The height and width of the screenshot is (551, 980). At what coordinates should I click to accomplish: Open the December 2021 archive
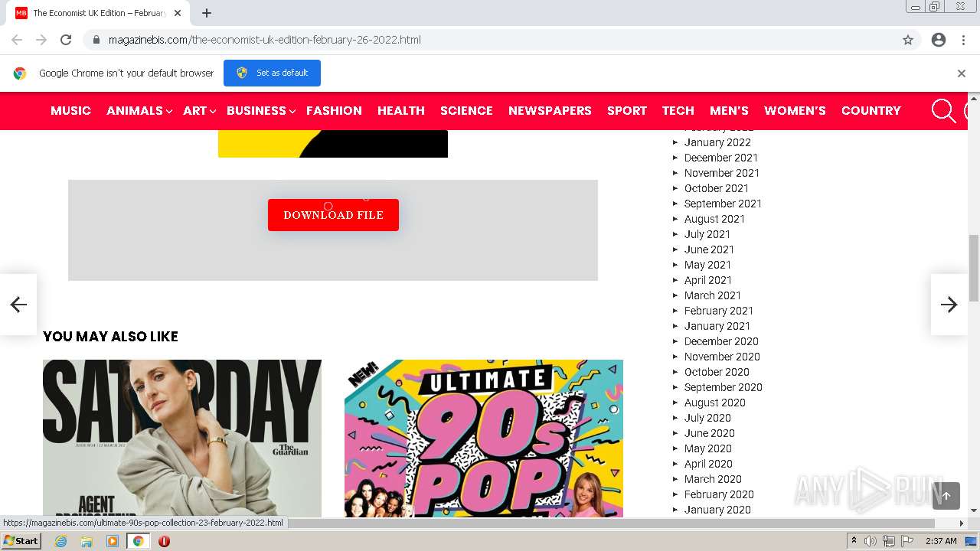tap(721, 158)
